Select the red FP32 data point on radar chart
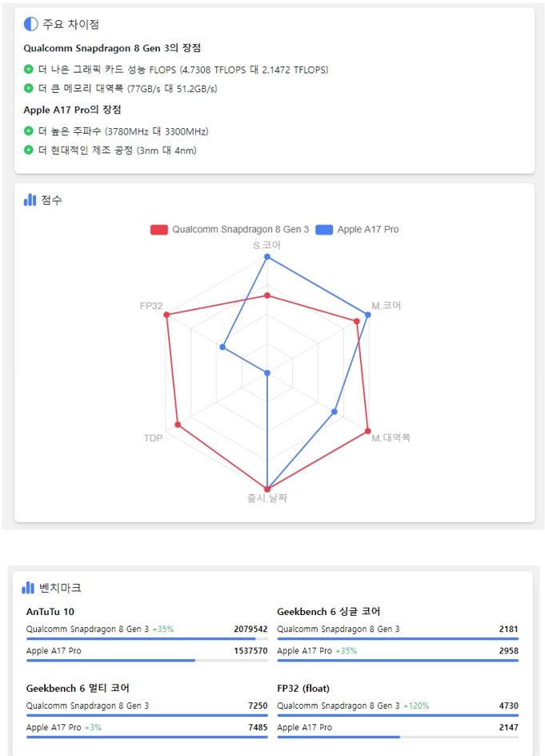The height and width of the screenshot is (756, 545). [x=166, y=315]
